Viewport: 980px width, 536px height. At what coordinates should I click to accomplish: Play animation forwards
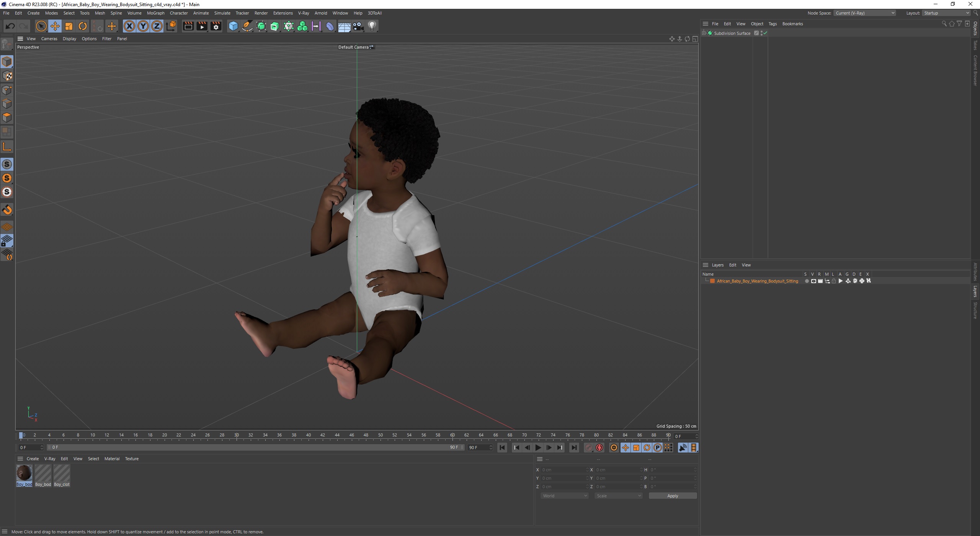pyautogui.click(x=538, y=448)
